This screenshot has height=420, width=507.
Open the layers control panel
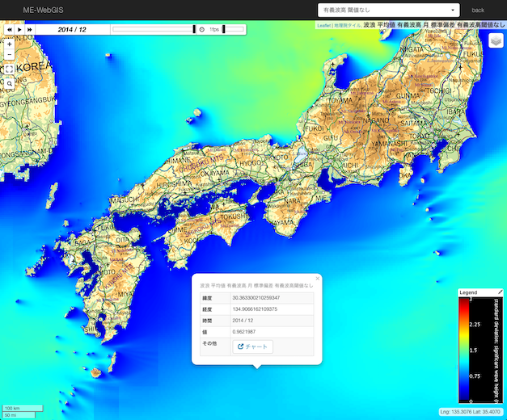pyautogui.click(x=496, y=41)
